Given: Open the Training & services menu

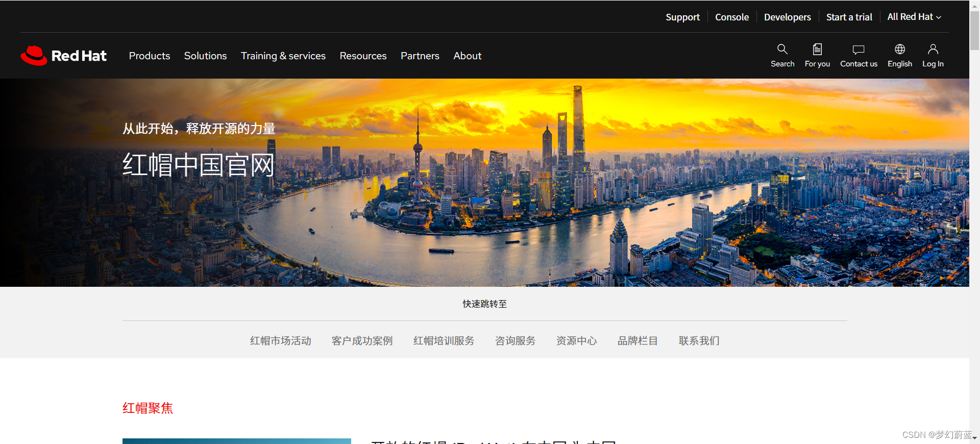Looking at the screenshot, I should pyautogui.click(x=283, y=56).
